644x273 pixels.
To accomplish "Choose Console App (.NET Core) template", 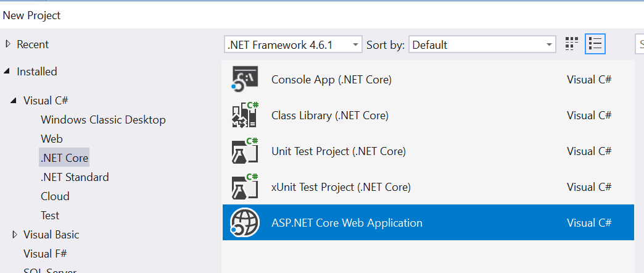I will pyautogui.click(x=429, y=79).
